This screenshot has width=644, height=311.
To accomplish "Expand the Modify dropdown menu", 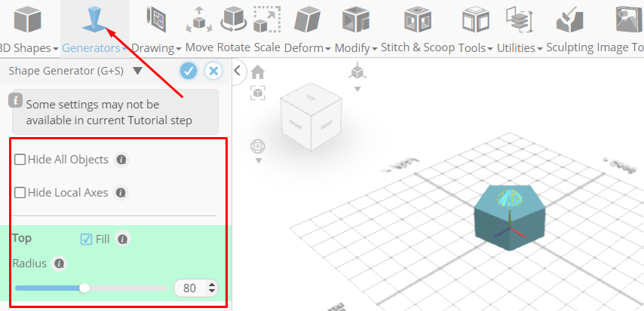I will [x=375, y=49].
